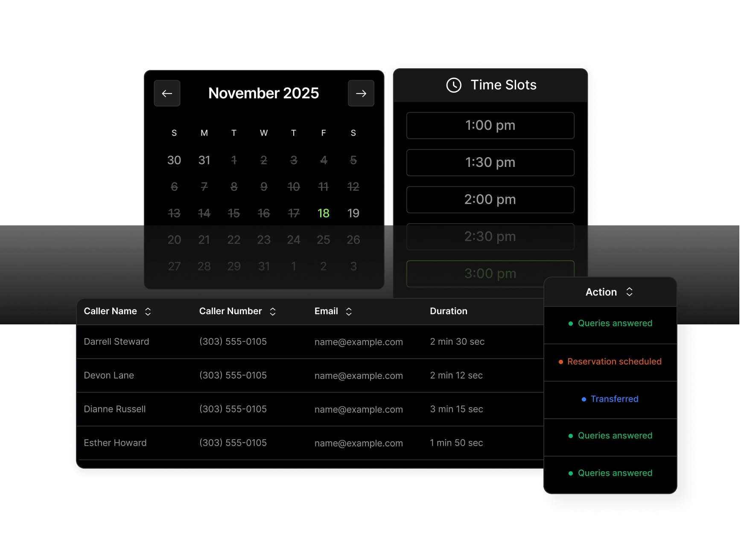
Task: Click day 22 in the calendar
Action: pos(234,239)
